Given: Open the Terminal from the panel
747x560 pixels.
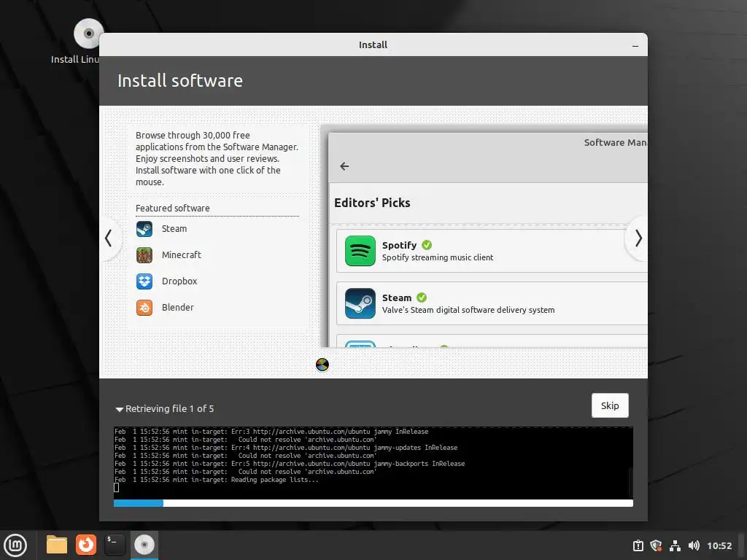Looking at the screenshot, I should tap(115, 545).
